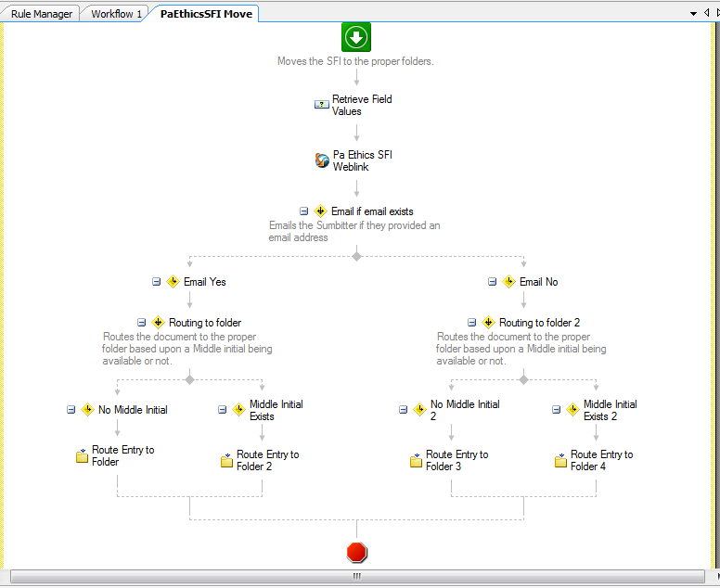Select the 'No Middle Initial 2' label
This screenshot has height=588, width=720.
[x=465, y=410]
